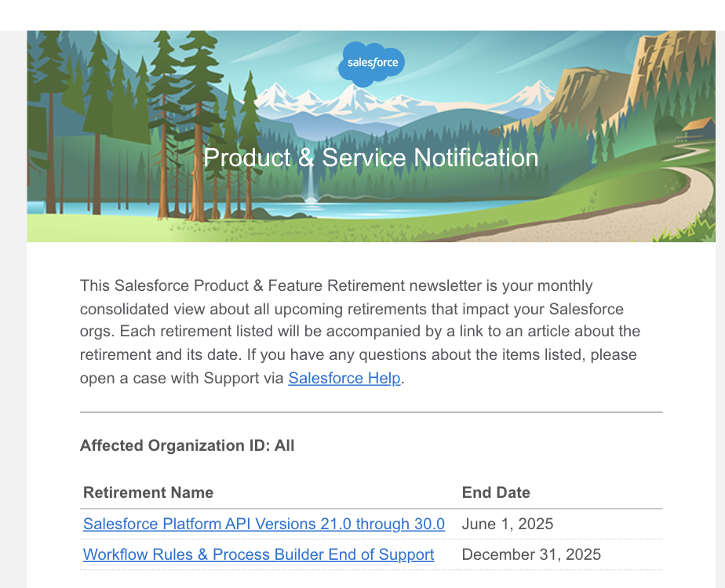Image resolution: width=725 pixels, height=588 pixels.
Task: Click the Affected Organization ID: All text
Action: pyautogui.click(x=187, y=445)
